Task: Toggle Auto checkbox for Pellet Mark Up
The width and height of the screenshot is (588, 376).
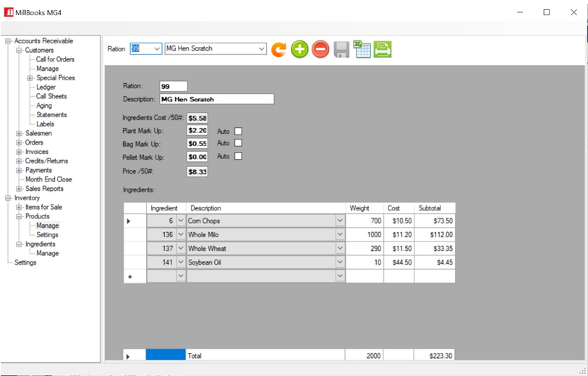Action: click(238, 156)
